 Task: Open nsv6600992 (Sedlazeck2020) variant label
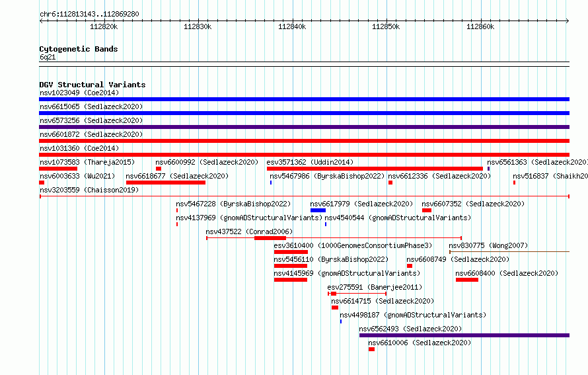(207, 162)
